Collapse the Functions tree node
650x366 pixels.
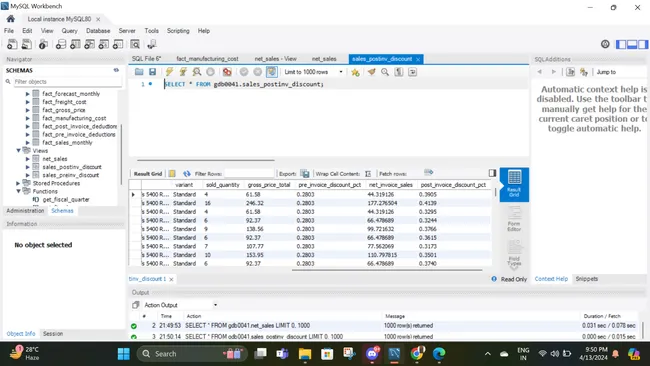coord(19,191)
